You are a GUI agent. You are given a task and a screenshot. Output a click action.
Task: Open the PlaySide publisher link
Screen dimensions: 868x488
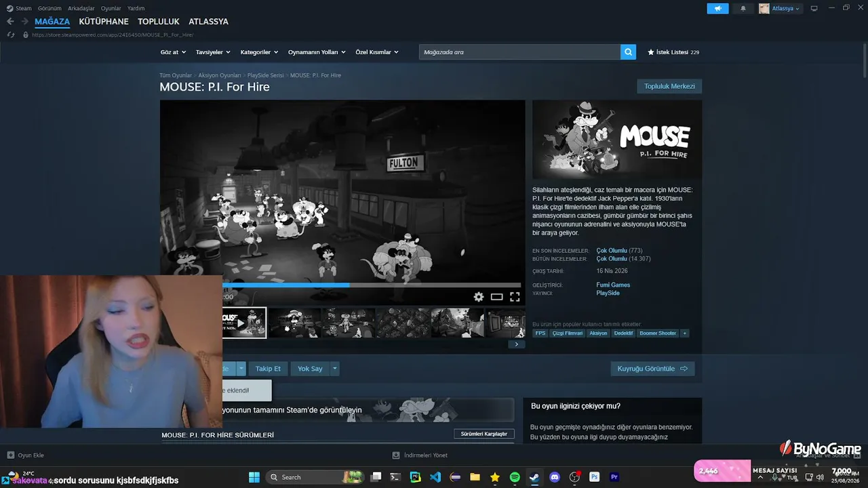click(x=608, y=293)
